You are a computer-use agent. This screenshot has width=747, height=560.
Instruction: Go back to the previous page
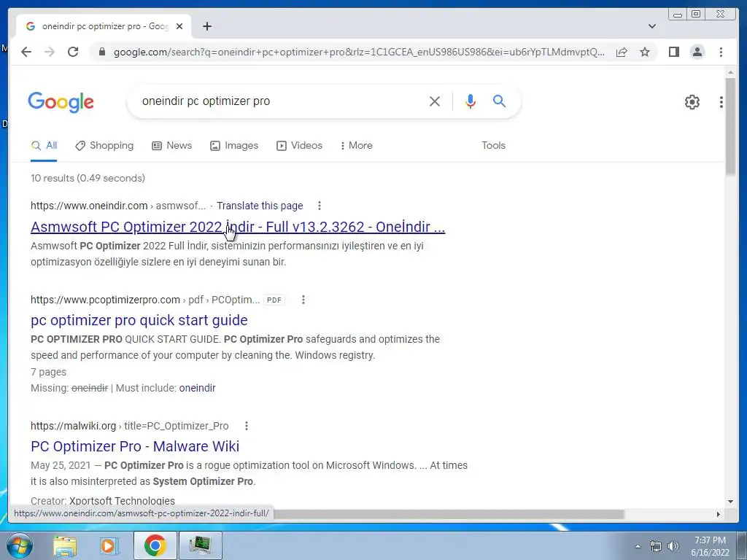click(26, 52)
